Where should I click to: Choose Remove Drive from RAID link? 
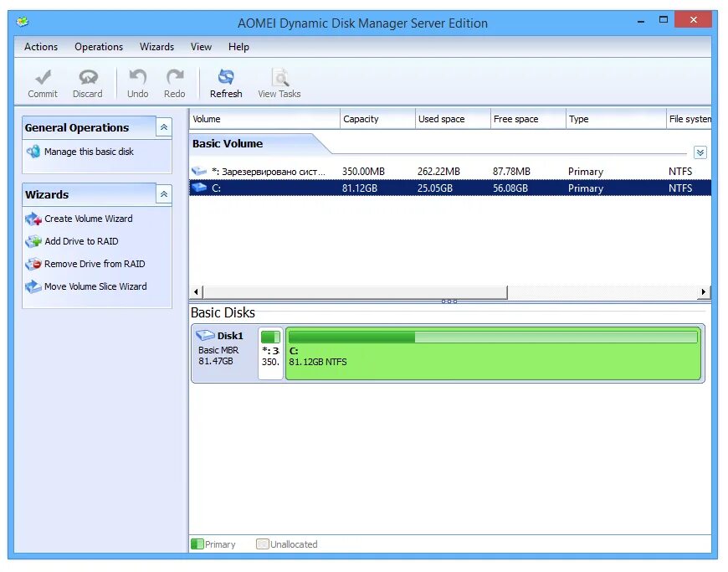(x=95, y=264)
